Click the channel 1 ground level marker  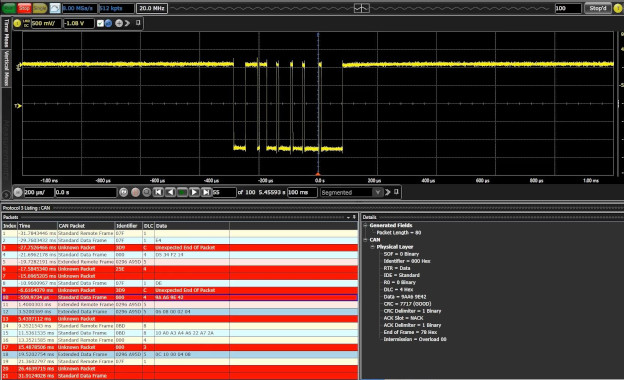18,68
